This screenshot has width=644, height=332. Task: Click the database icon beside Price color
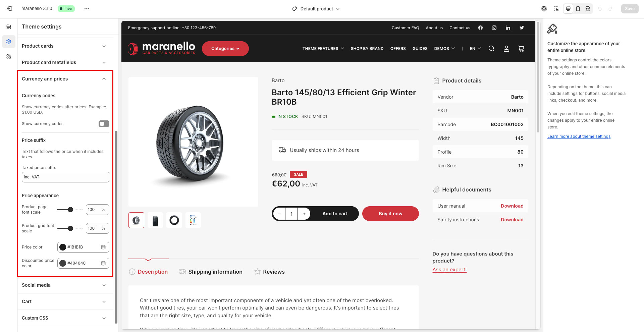(x=103, y=247)
